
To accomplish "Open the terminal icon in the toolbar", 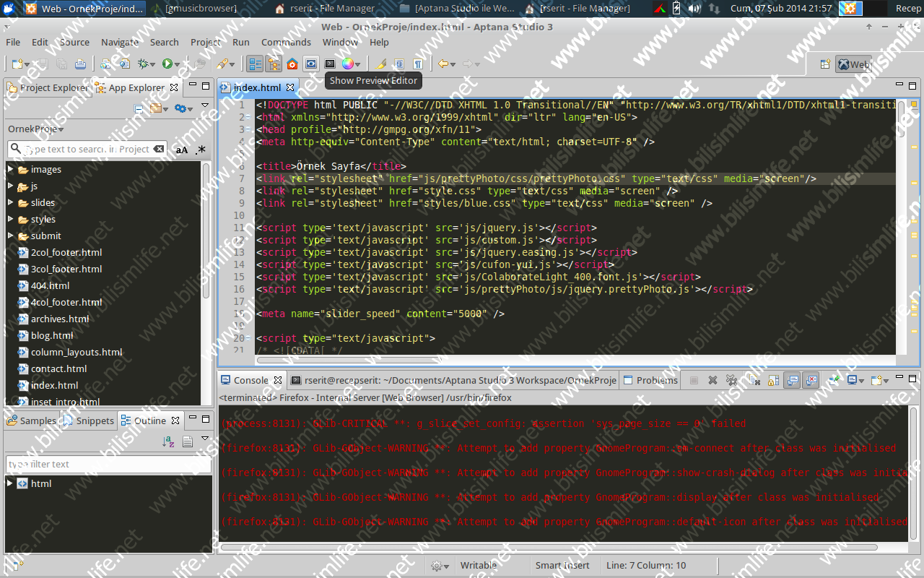I will [330, 64].
